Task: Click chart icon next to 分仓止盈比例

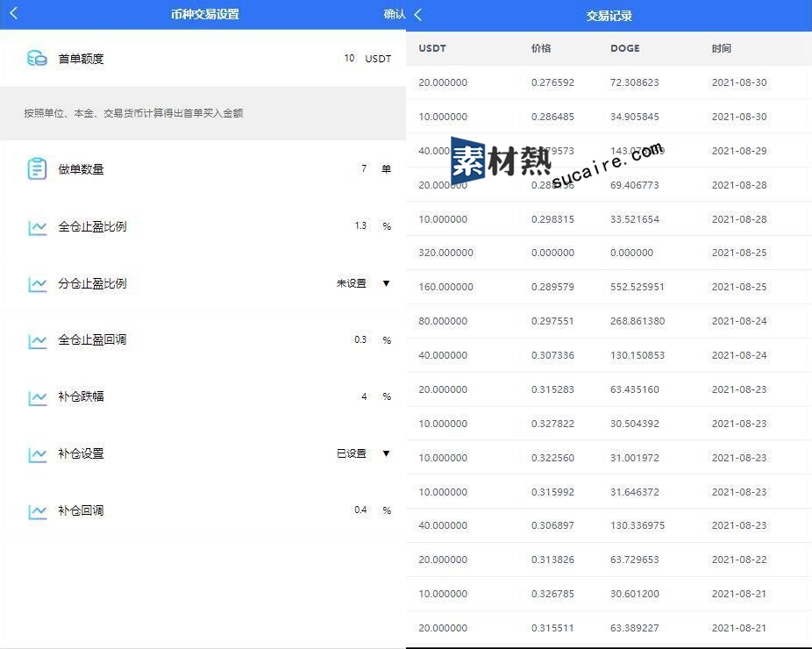Action: 37,284
